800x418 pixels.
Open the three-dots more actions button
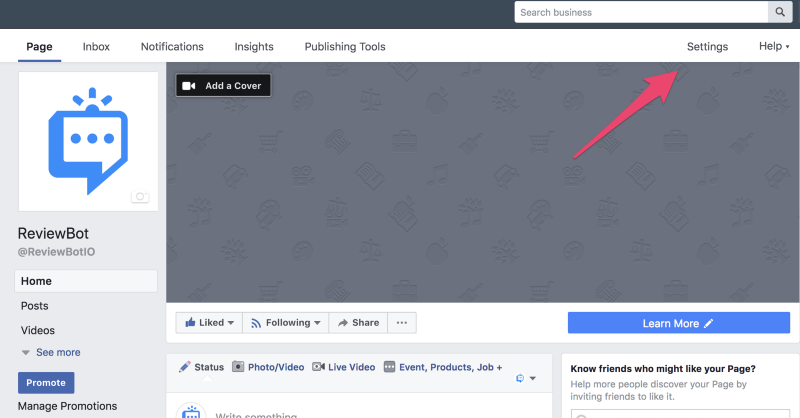(x=402, y=323)
